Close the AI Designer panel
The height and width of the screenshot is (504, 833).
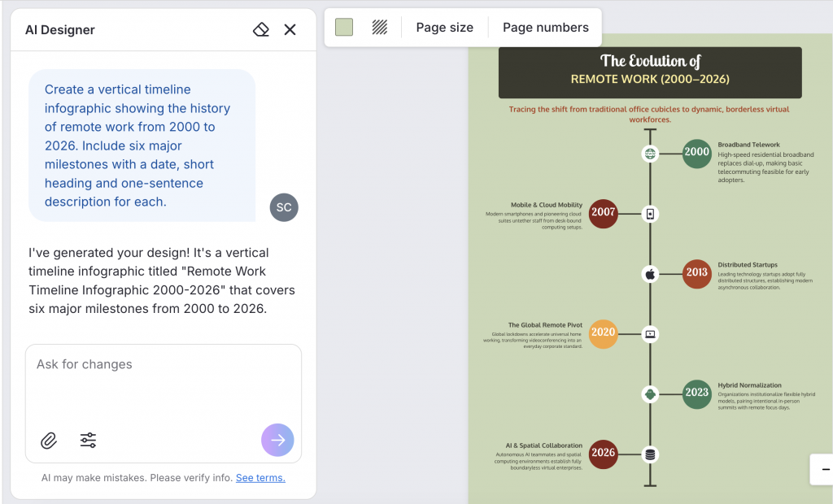[290, 30]
